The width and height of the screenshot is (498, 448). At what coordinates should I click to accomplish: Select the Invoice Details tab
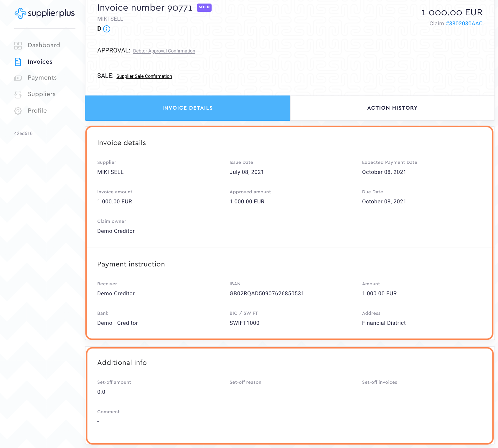[x=187, y=108]
